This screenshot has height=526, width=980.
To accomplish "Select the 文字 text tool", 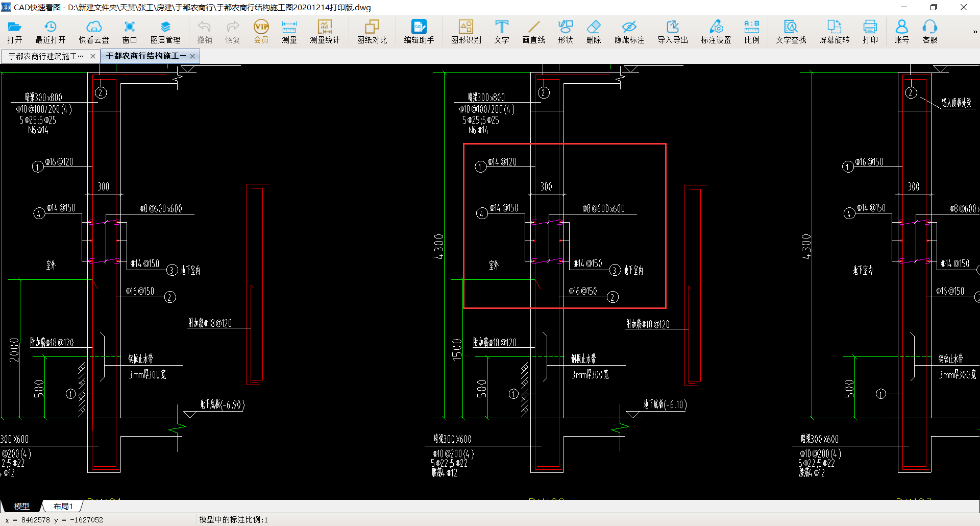I will tap(502, 32).
